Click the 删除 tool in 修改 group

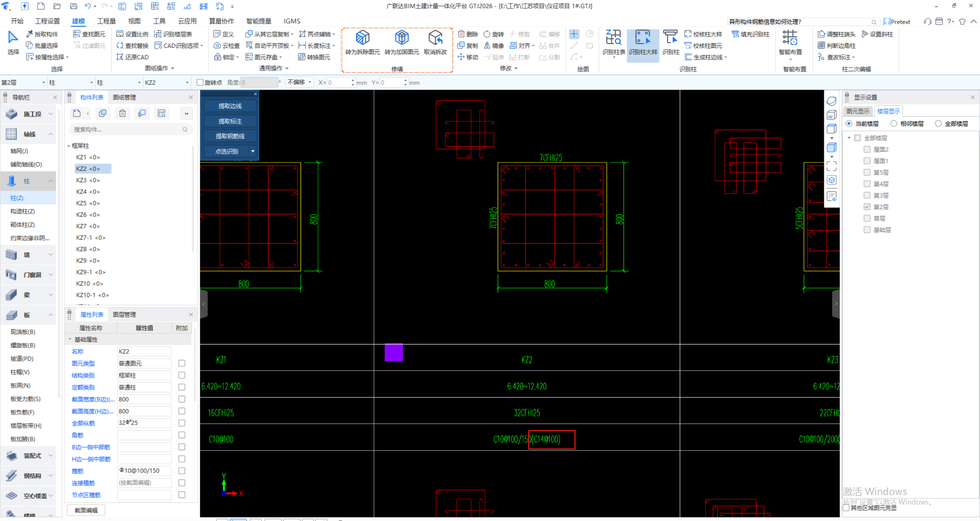pyautogui.click(x=468, y=34)
